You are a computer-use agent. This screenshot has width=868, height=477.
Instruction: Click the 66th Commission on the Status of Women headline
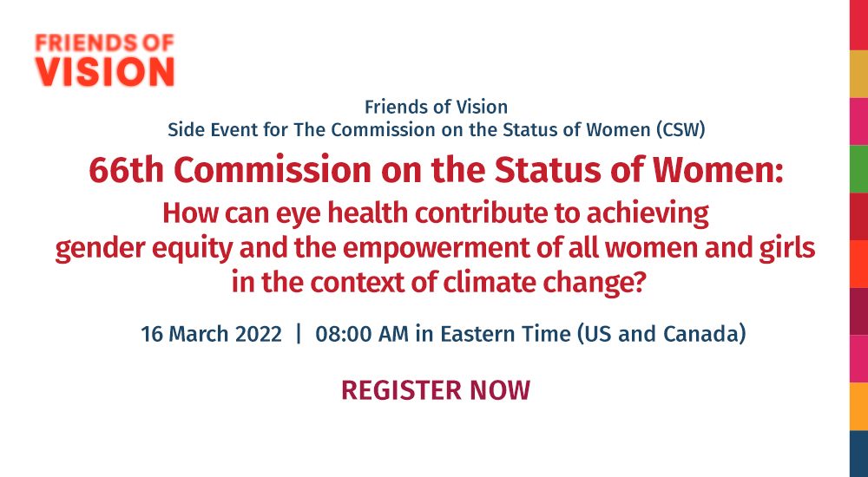pyautogui.click(x=437, y=171)
